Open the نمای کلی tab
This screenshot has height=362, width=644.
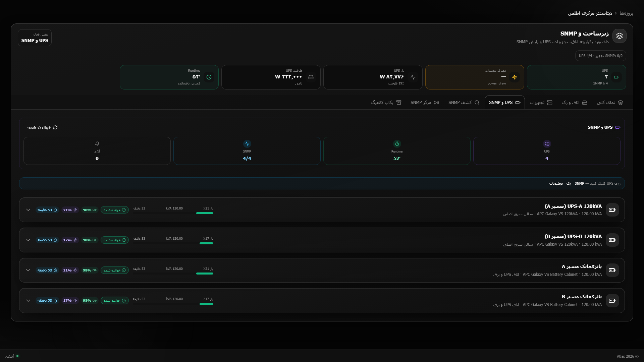[x=610, y=103]
